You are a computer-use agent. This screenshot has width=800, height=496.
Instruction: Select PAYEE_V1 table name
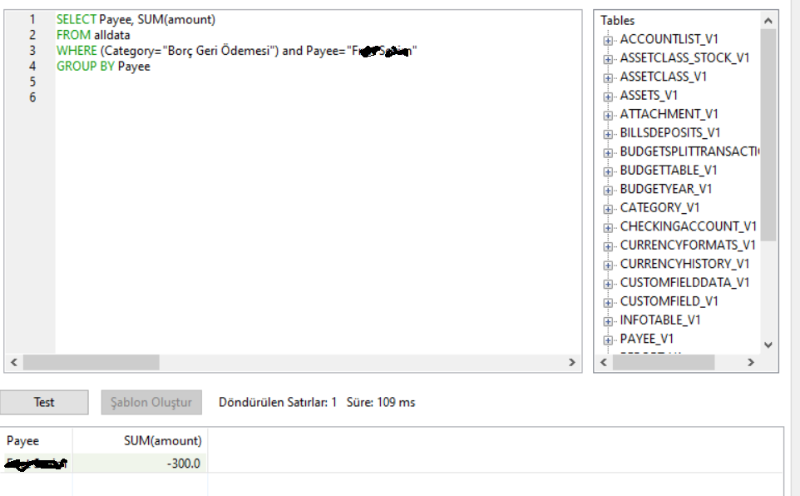(x=646, y=339)
